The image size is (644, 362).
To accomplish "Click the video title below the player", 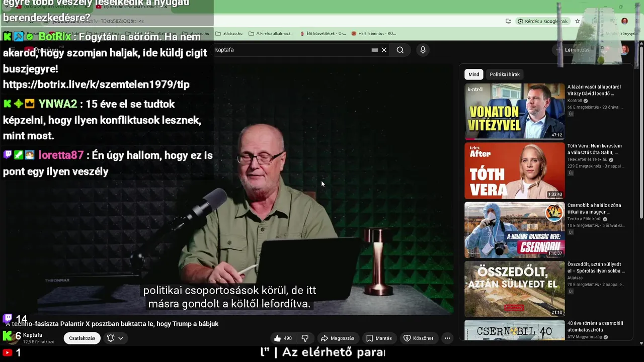I will tap(112, 324).
